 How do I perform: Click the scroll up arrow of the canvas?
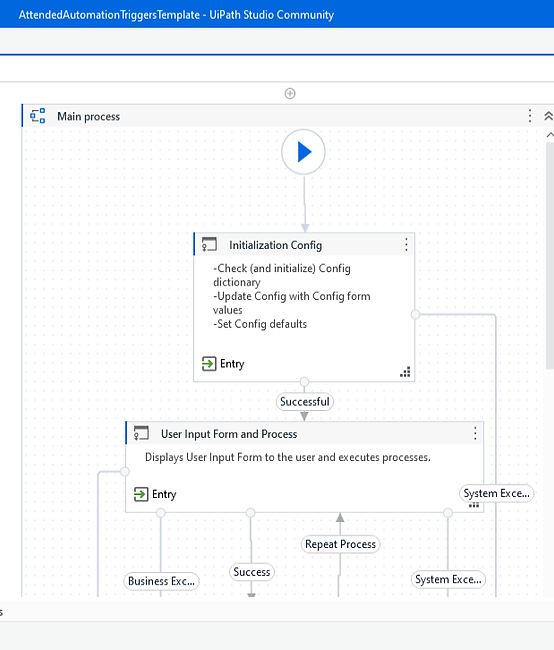pos(550,135)
